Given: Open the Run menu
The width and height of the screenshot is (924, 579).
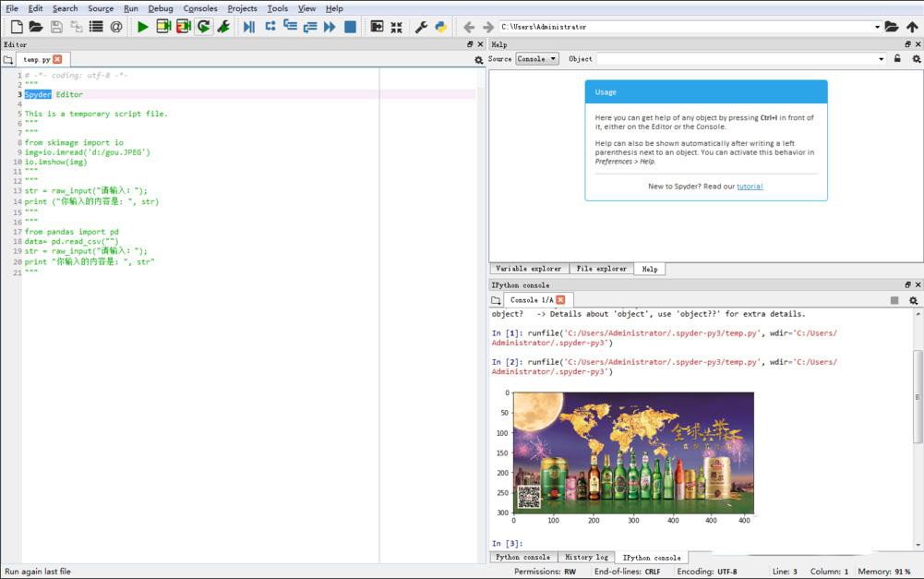Looking at the screenshot, I should pos(131,8).
